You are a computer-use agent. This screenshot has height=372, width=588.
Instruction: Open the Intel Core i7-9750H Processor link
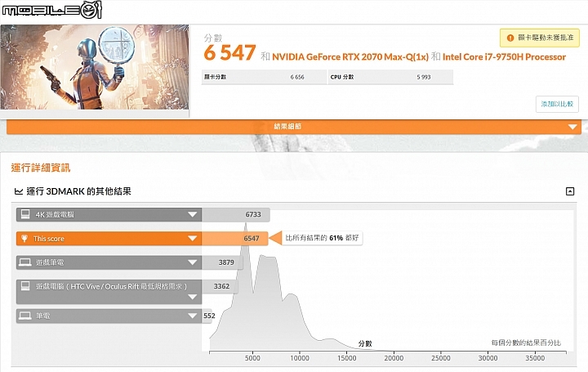504,57
